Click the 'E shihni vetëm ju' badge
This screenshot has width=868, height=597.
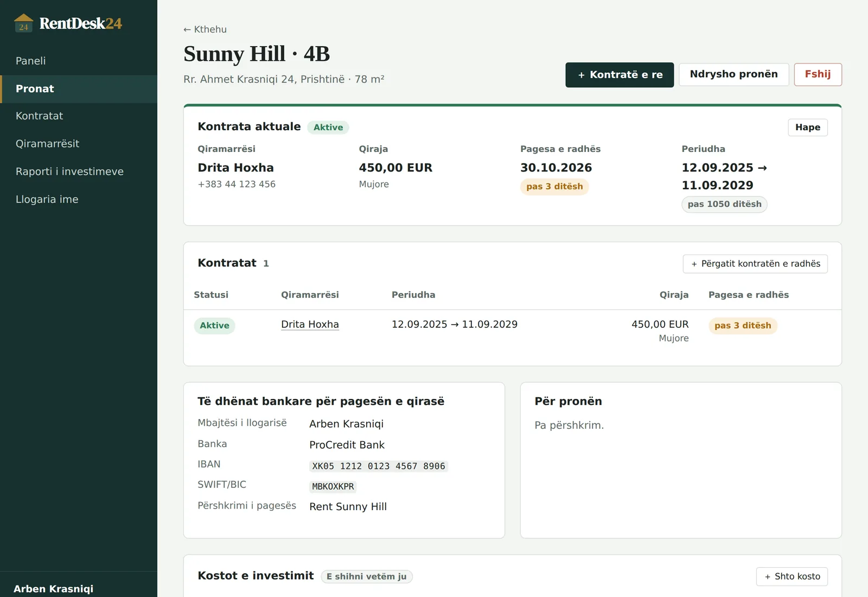point(367,576)
